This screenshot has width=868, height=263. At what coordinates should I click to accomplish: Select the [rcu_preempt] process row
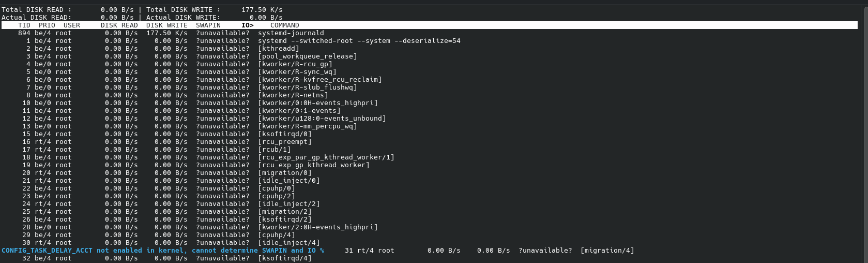click(285, 142)
